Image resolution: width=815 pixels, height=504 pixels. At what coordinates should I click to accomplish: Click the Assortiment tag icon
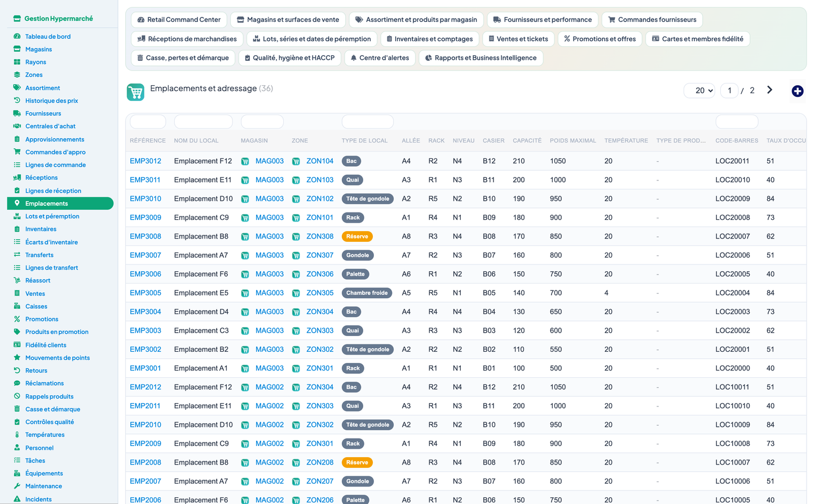[x=17, y=88]
